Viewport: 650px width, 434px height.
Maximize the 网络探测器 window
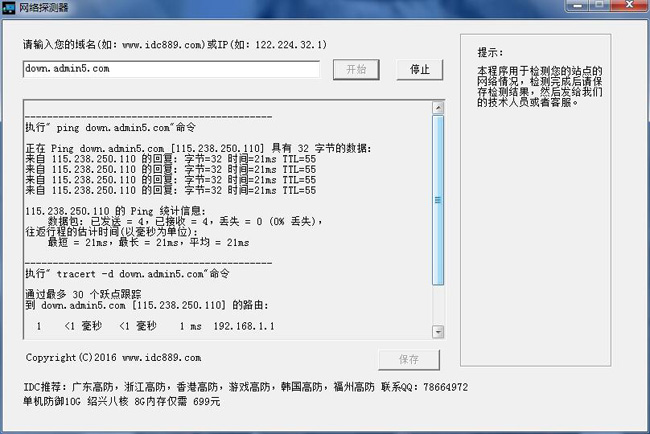(x=599, y=5)
